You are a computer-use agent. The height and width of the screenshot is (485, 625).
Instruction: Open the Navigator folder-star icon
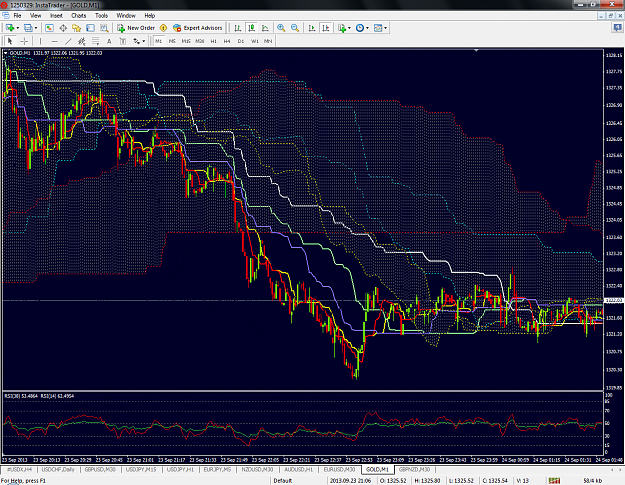77,28
